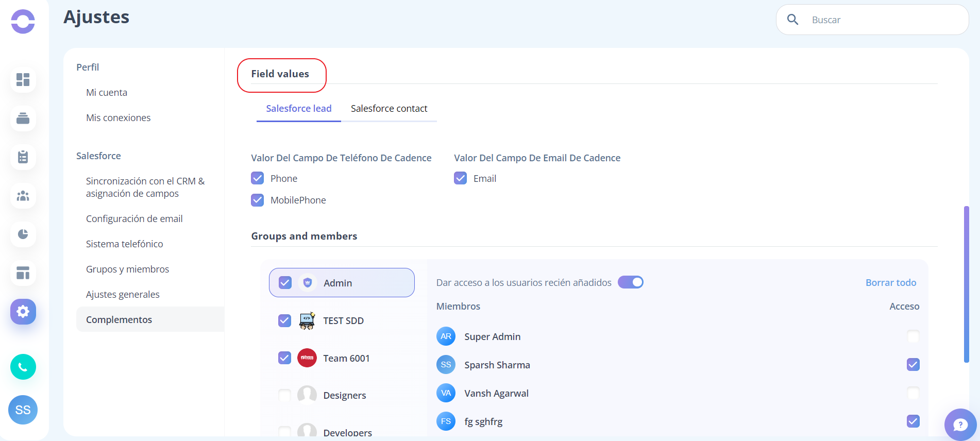This screenshot has width=980, height=441.
Task: Click the AR avatar for Super Admin
Action: pos(446,336)
